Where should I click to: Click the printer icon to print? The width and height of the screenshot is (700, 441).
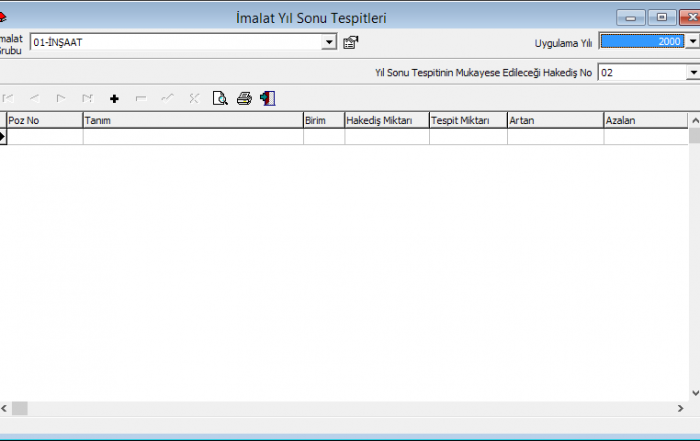[244, 98]
